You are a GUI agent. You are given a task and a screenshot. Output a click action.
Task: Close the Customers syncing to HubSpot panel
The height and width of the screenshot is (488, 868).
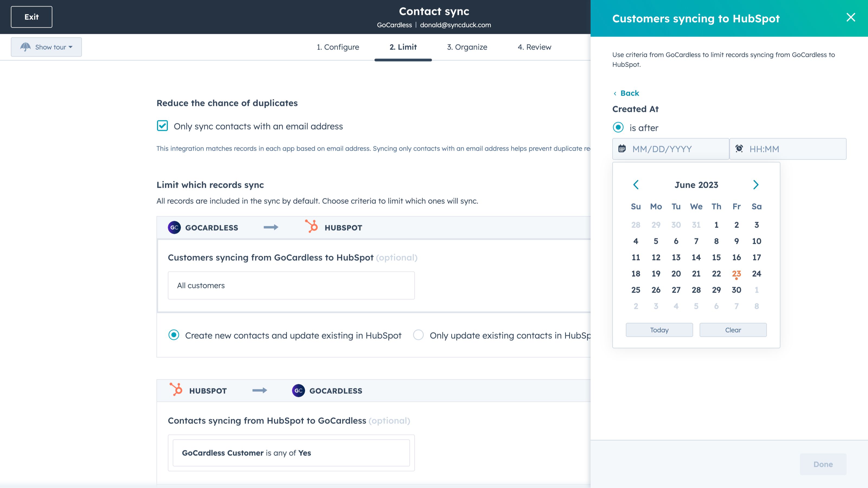coord(851,17)
